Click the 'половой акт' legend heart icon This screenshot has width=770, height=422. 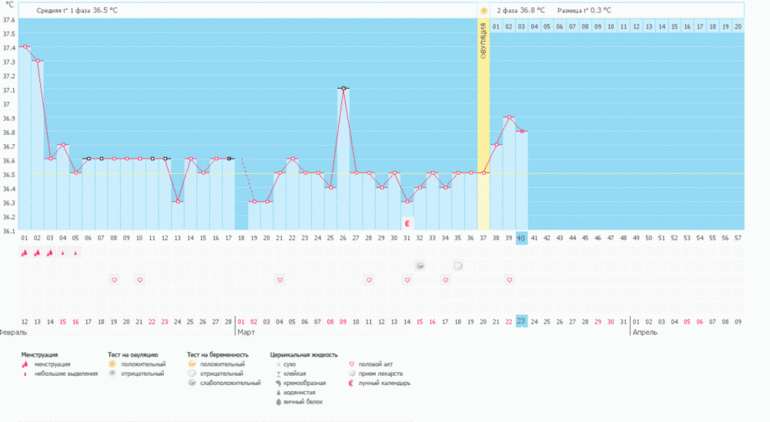coord(352,365)
